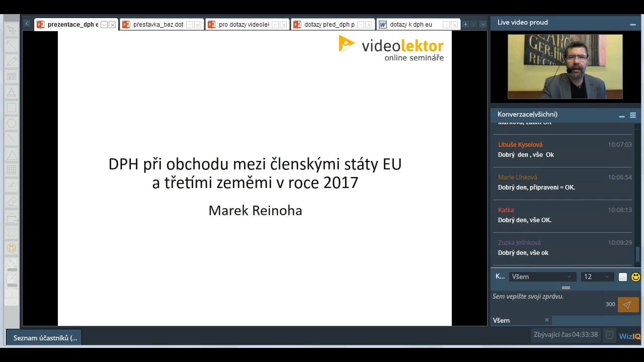Select the highlighter tool below grid
Screen dimensions: 644x362
pyautogui.click(x=11, y=186)
